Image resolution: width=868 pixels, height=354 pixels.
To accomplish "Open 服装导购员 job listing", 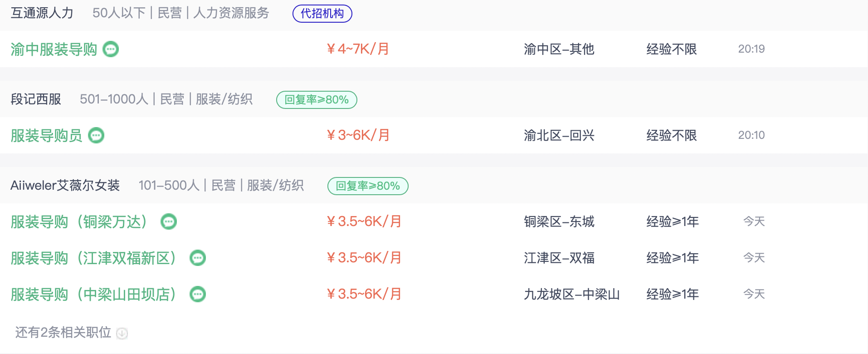I will coord(46,135).
